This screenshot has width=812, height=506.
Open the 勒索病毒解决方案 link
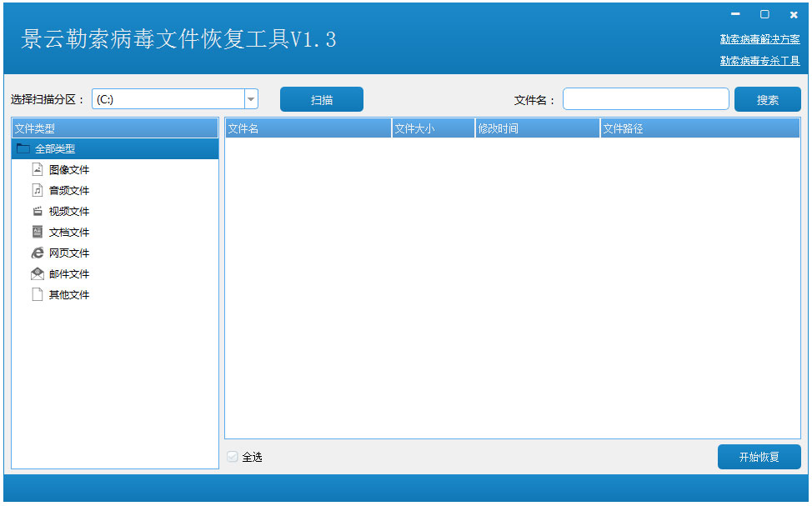coord(759,38)
